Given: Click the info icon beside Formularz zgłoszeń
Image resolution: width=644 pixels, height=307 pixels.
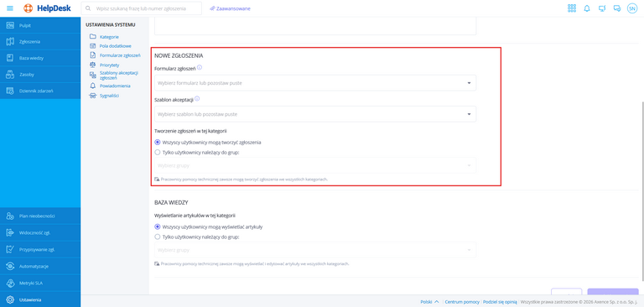Looking at the screenshot, I should point(200,67).
